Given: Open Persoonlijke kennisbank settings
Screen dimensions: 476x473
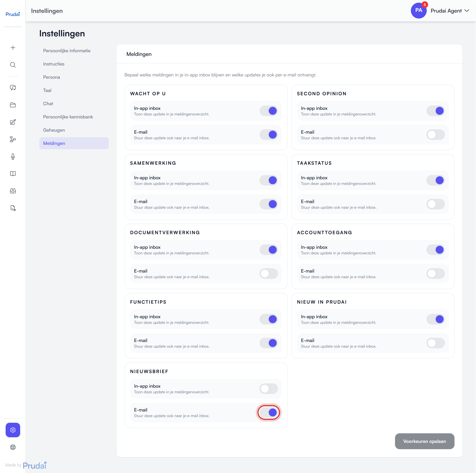Looking at the screenshot, I should [x=74, y=117].
